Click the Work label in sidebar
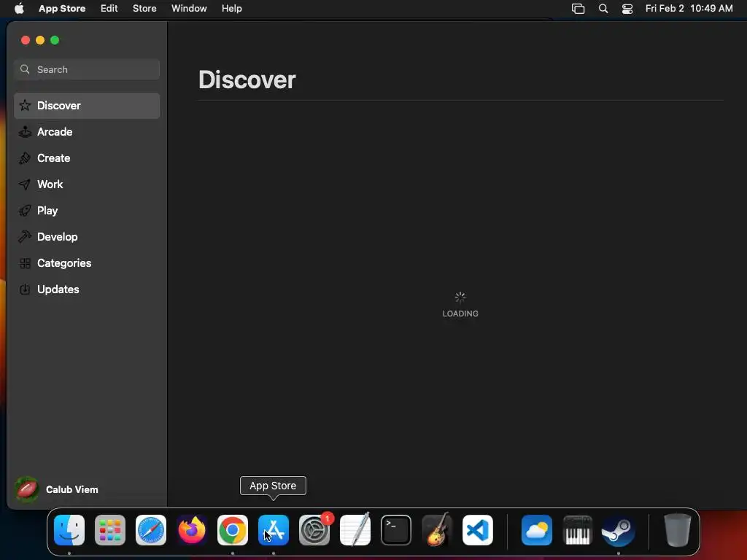 50,184
